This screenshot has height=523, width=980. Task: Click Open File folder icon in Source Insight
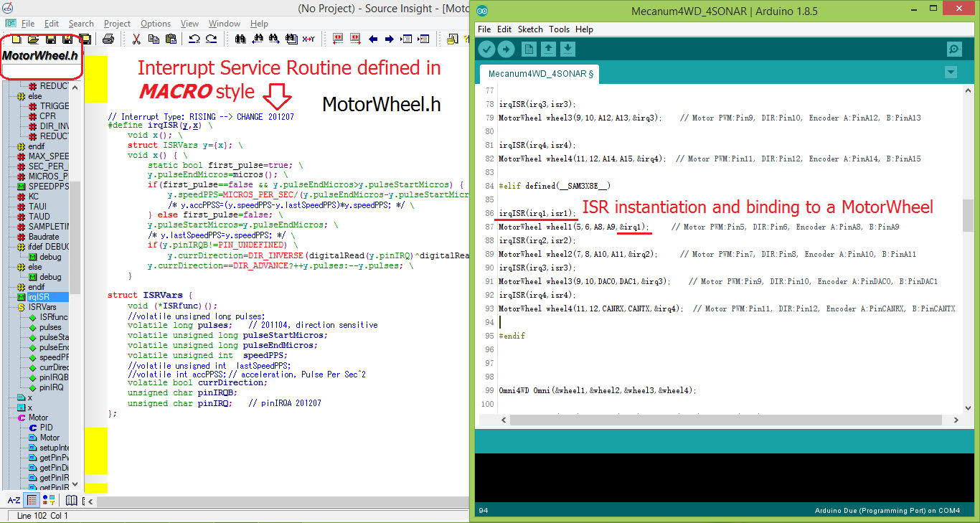(x=33, y=39)
